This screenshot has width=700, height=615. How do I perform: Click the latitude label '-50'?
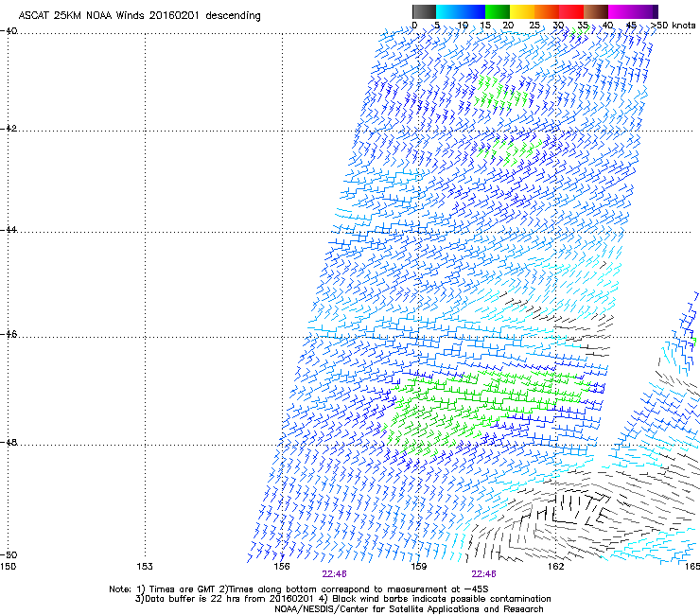pos(9,554)
